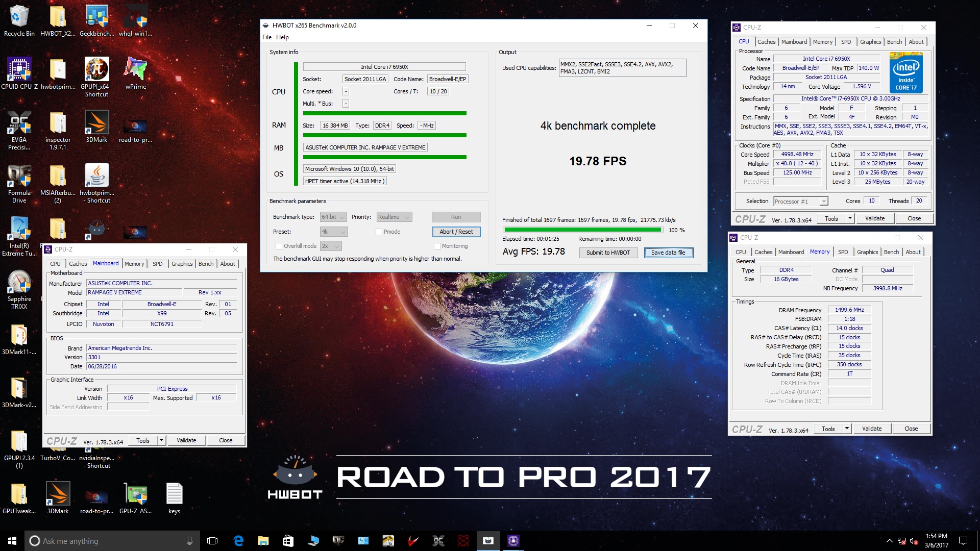Click the muted volume tray icon

(914, 541)
